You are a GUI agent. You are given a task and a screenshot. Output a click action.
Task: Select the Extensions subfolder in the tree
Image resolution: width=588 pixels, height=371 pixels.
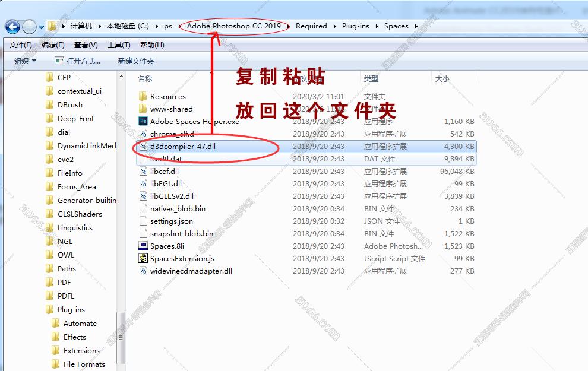pos(76,350)
